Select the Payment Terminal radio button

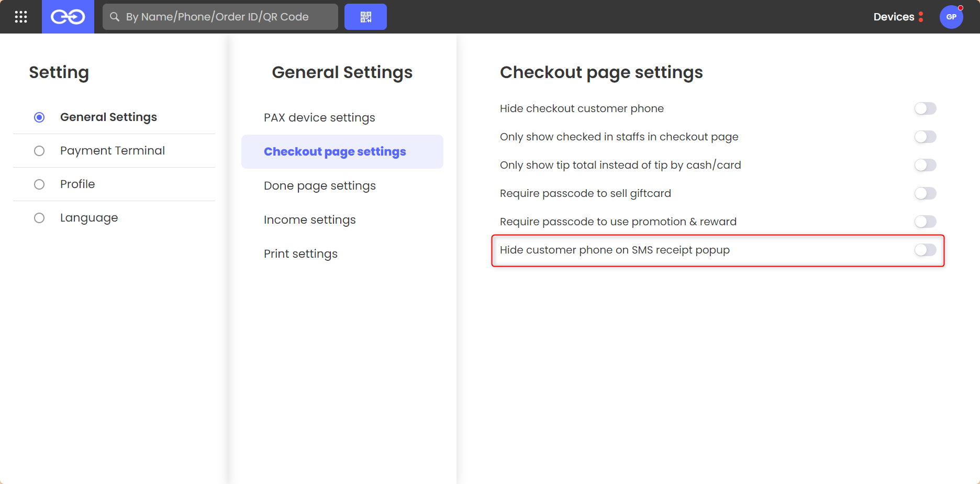click(x=39, y=151)
